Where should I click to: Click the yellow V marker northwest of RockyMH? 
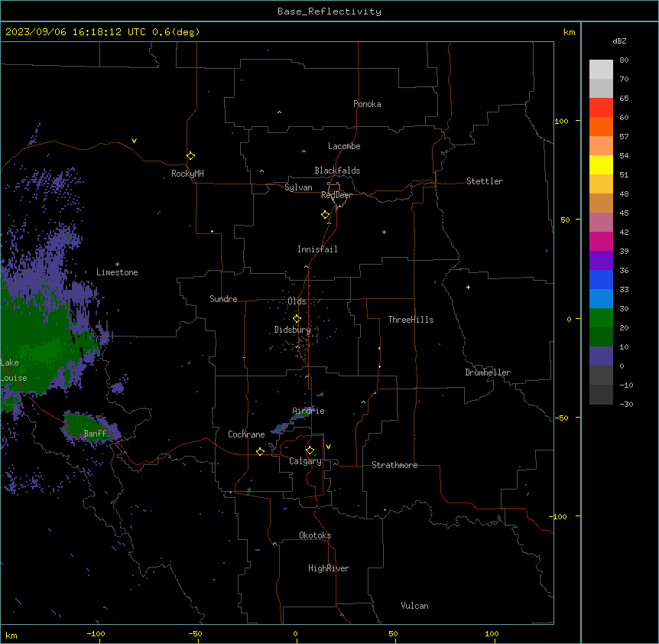pyautogui.click(x=134, y=141)
